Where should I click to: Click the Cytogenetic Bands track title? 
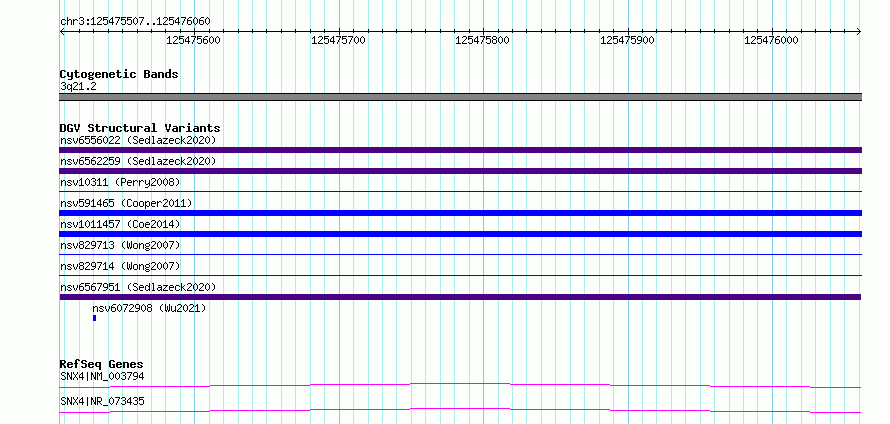click(119, 74)
